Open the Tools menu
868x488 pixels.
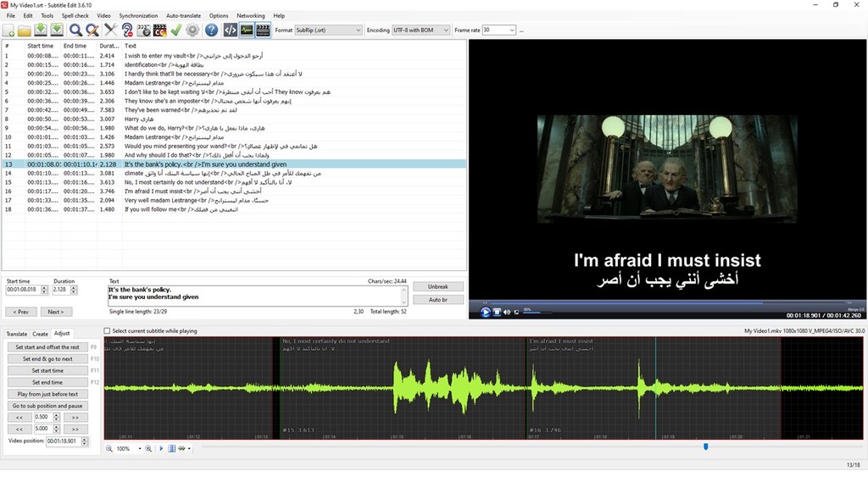pyautogui.click(x=47, y=16)
